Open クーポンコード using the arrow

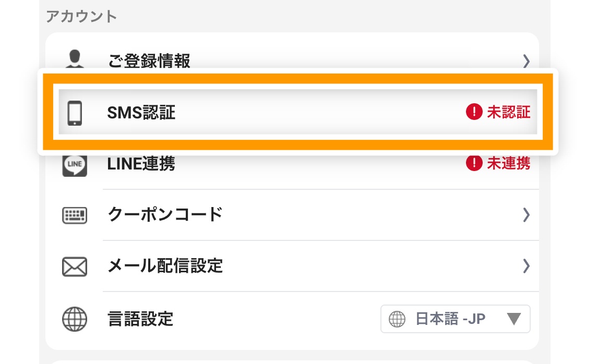527,215
